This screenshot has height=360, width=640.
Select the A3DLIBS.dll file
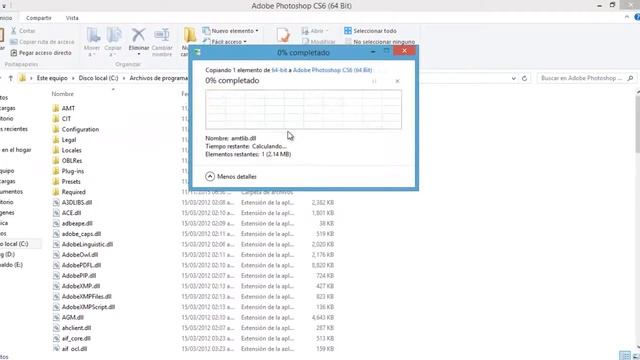click(73, 202)
